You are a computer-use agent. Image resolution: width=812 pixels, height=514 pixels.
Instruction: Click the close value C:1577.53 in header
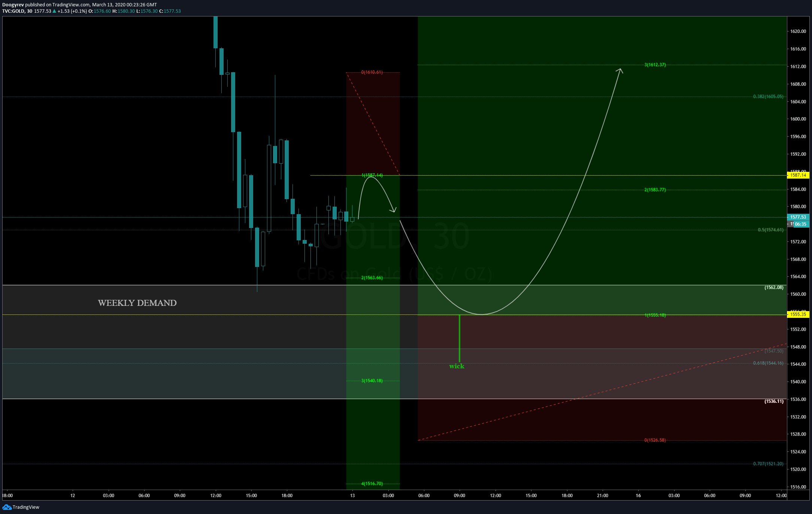coord(170,11)
